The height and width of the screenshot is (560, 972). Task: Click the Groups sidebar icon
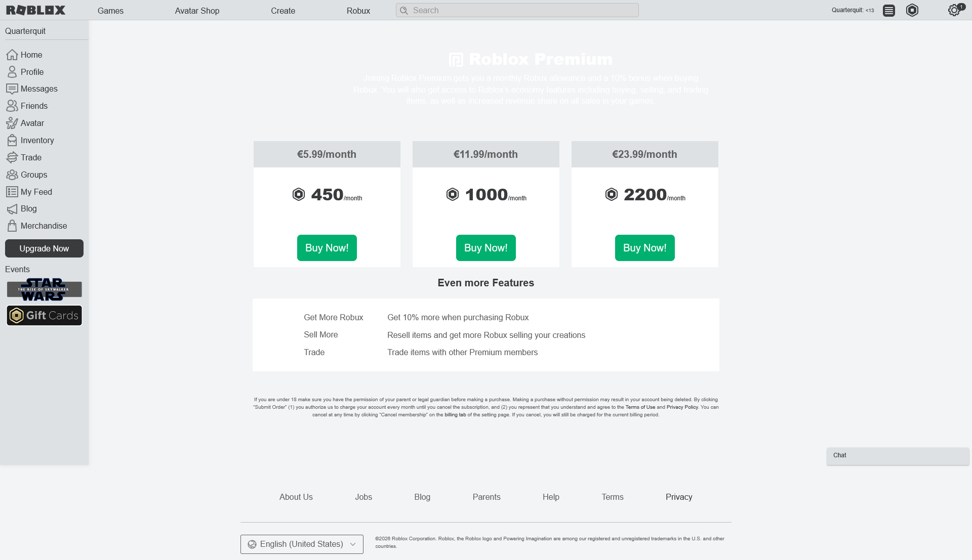click(12, 175)
